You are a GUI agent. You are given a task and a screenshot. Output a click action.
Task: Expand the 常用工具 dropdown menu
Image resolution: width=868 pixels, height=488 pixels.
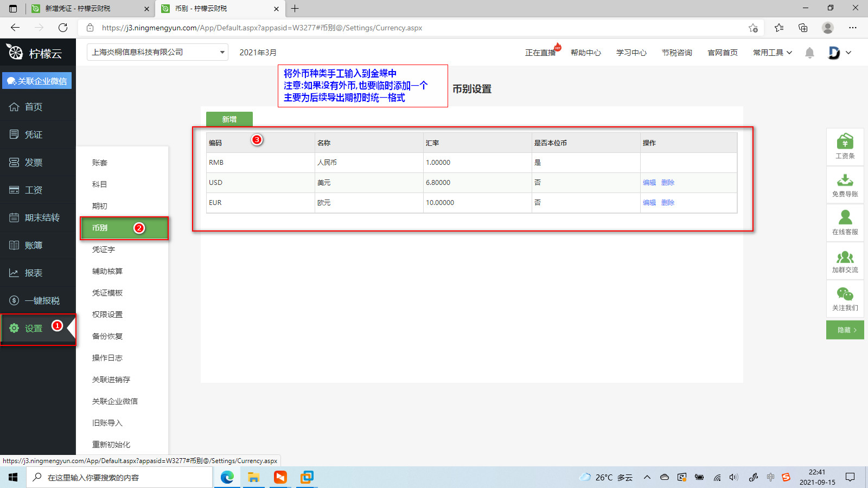coord(772,53)
